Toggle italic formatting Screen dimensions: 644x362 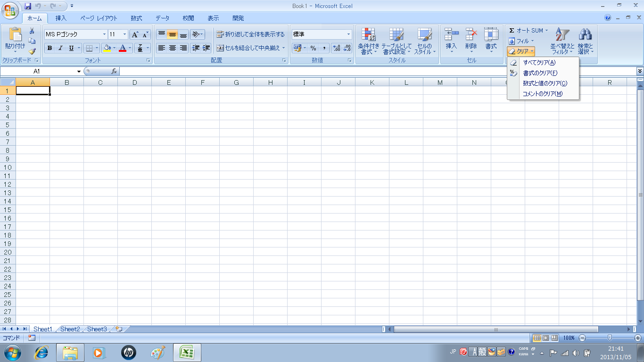[60, 48]
